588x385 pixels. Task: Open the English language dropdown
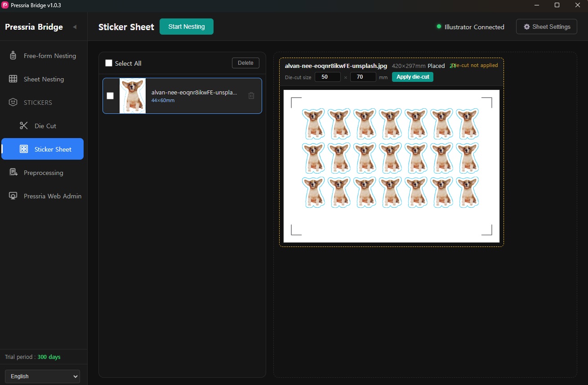point(42,376)
